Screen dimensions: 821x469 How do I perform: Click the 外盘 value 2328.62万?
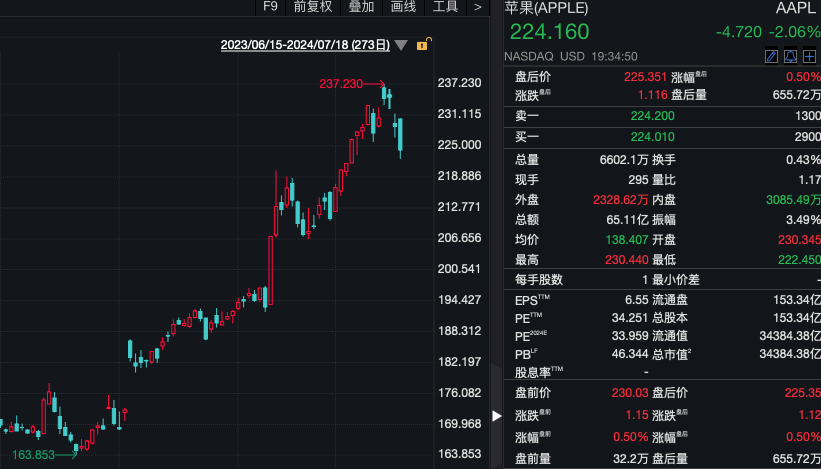pos(620,199)
